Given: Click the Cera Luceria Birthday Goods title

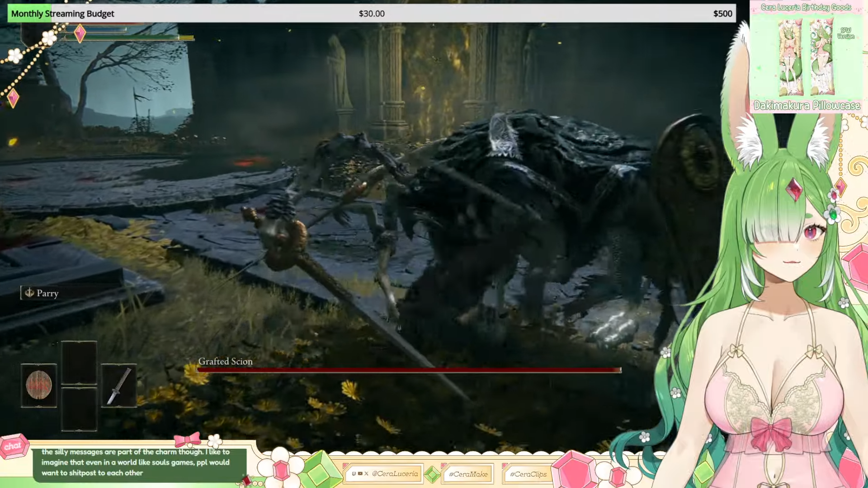Looking at the screenshot, I should pyautogui.click(x=806, y=7).
